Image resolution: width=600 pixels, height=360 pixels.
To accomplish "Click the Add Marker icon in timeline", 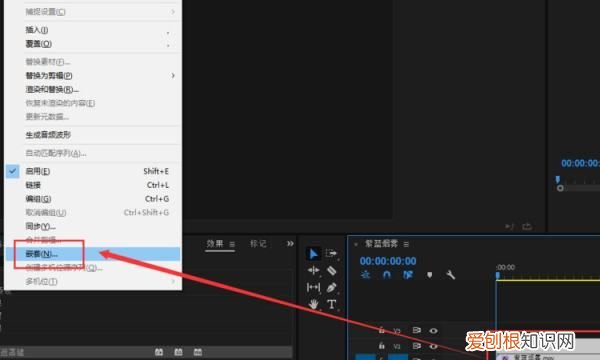I will point(429,275).
